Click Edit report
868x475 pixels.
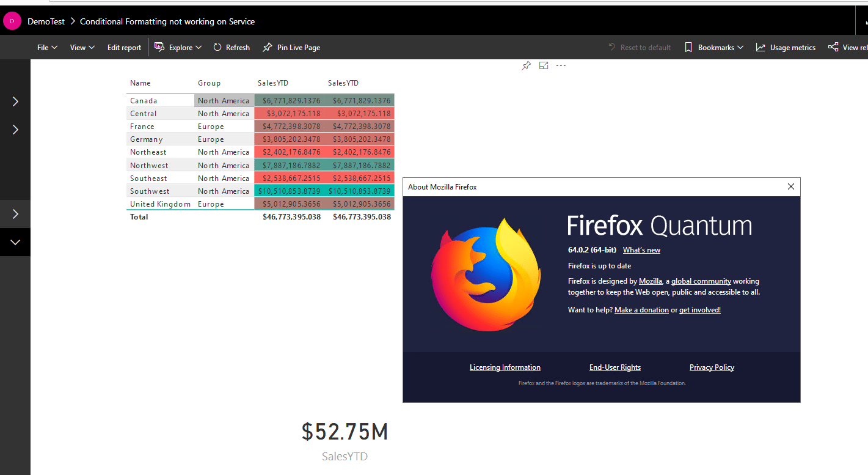(x=124, y=48)
